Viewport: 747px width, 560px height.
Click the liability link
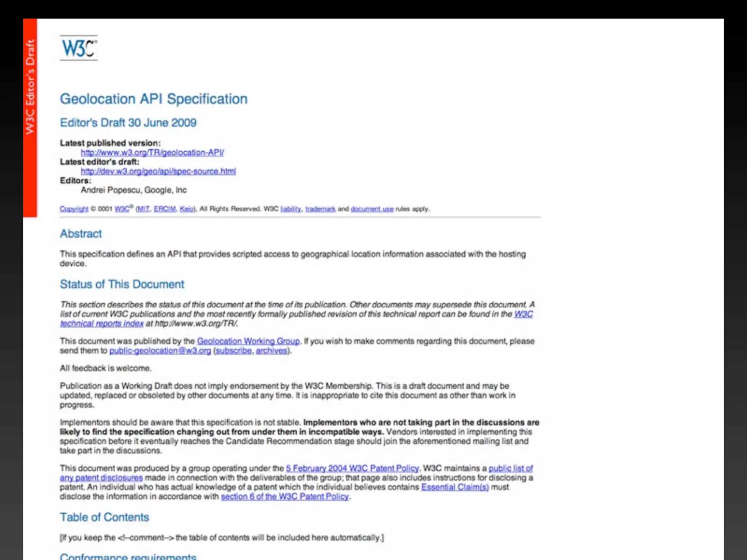tap(290, 209)
